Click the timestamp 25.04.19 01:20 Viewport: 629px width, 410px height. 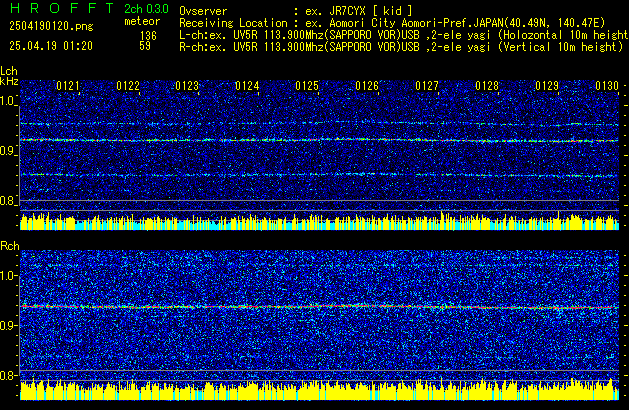[51, 46]
